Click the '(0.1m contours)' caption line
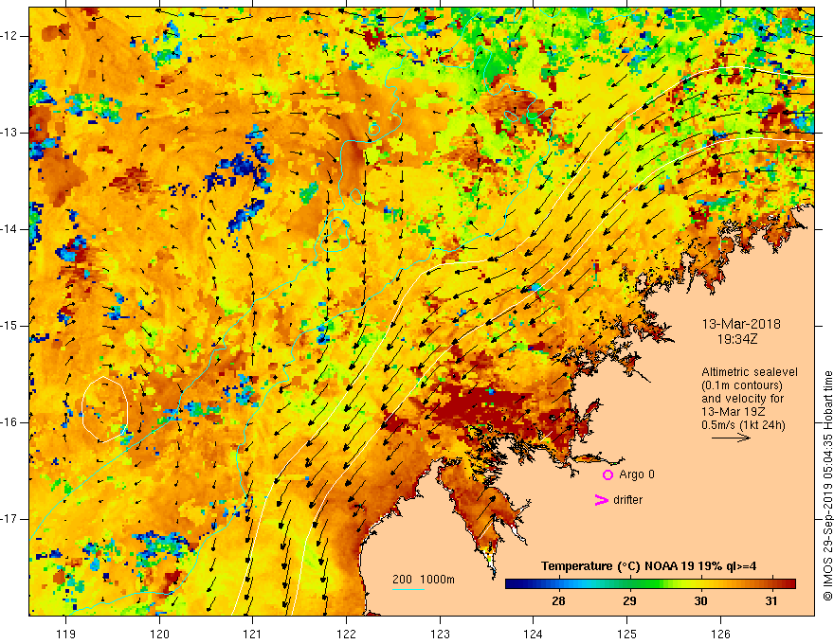Image resolution: width=834 pixels, height=644 pixels. click(742, 385)
